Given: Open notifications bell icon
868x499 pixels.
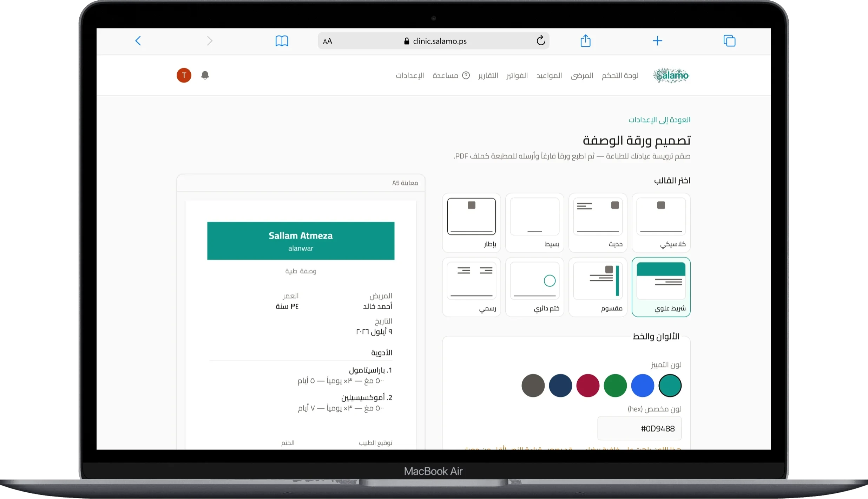Looking at the screenshot, I should 205,75.
